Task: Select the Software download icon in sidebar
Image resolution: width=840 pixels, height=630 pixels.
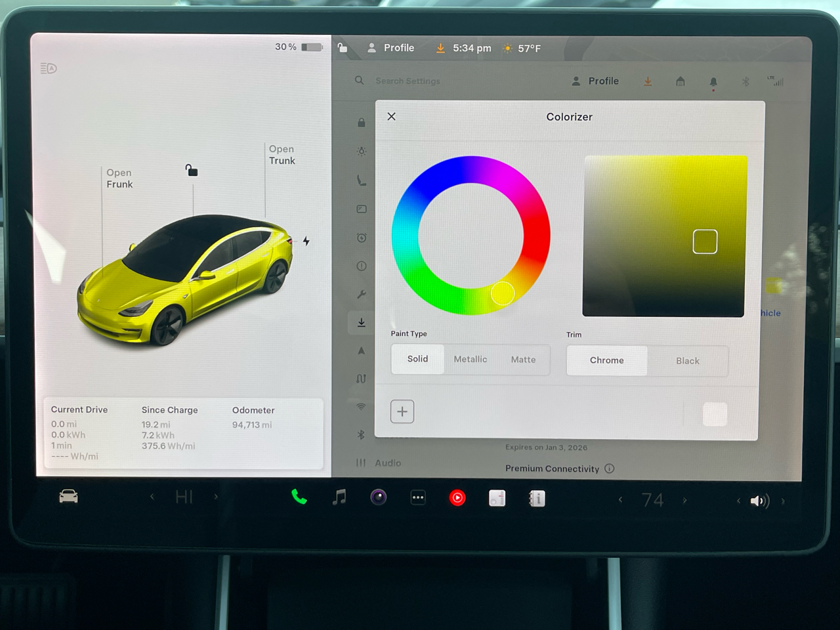Action: 361,322
